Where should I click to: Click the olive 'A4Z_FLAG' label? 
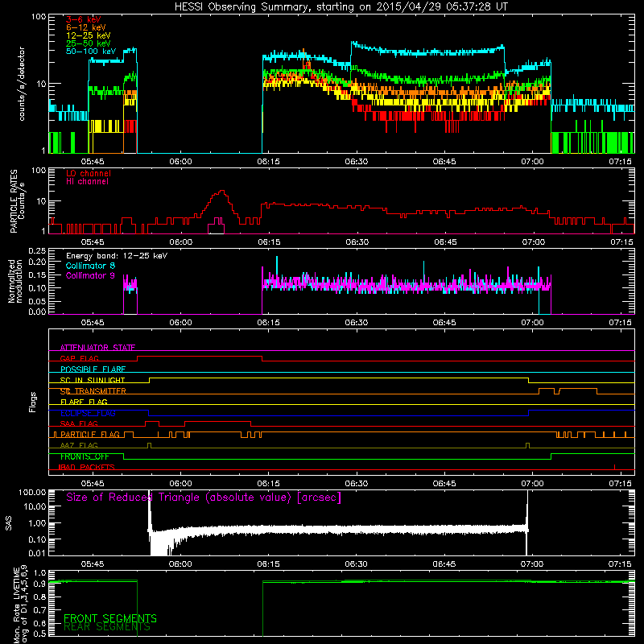[79, 445]
